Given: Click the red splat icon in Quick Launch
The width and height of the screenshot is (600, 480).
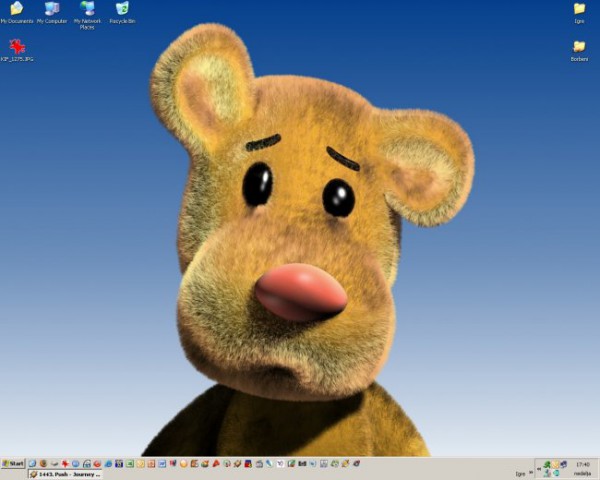Looking at the screenshot, I should pos(65,464).
